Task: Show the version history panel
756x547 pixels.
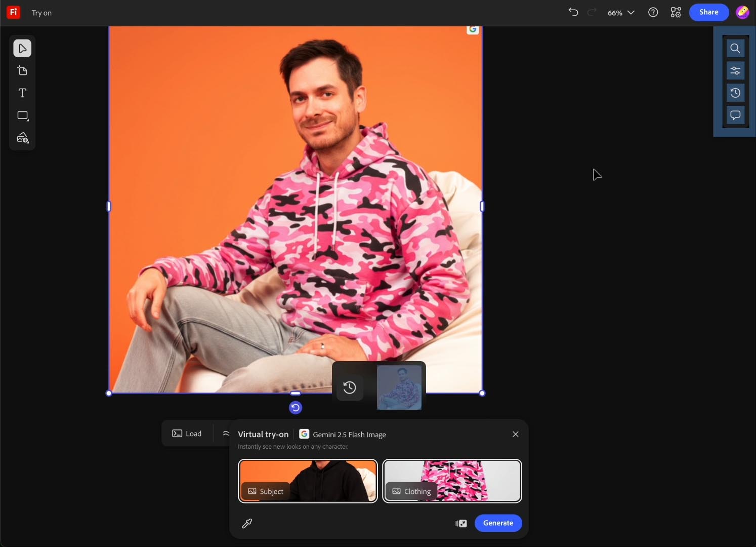Action: click(735, 93)
